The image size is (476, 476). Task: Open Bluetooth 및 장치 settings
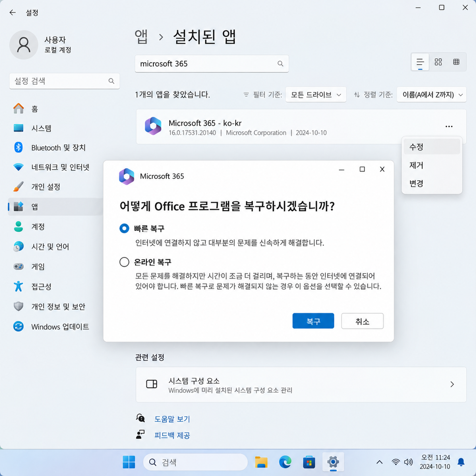click(x=56, y=147)
